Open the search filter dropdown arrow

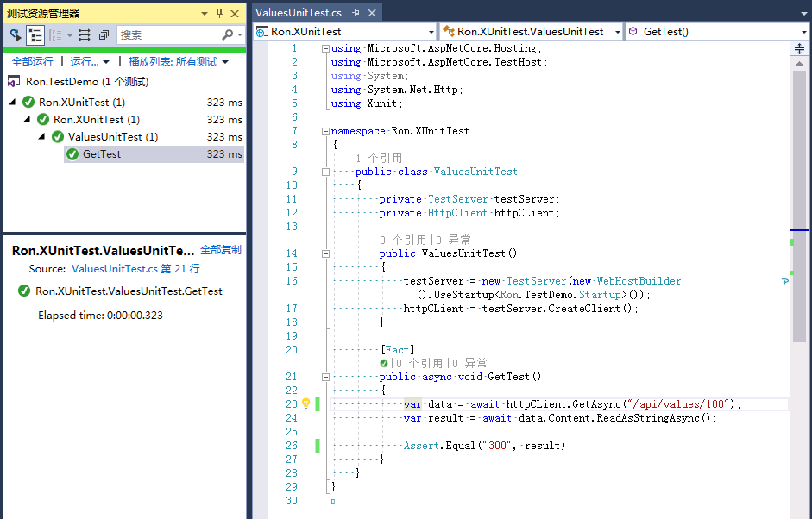point(240,34)
